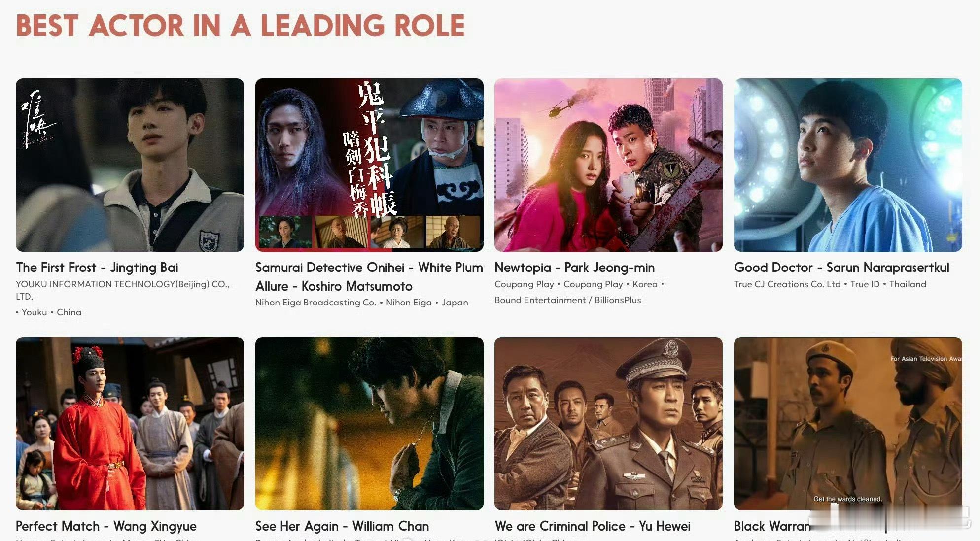Open Black Warrant poster thumbnail
Viewport: 980px width, 541px height.
848,424
